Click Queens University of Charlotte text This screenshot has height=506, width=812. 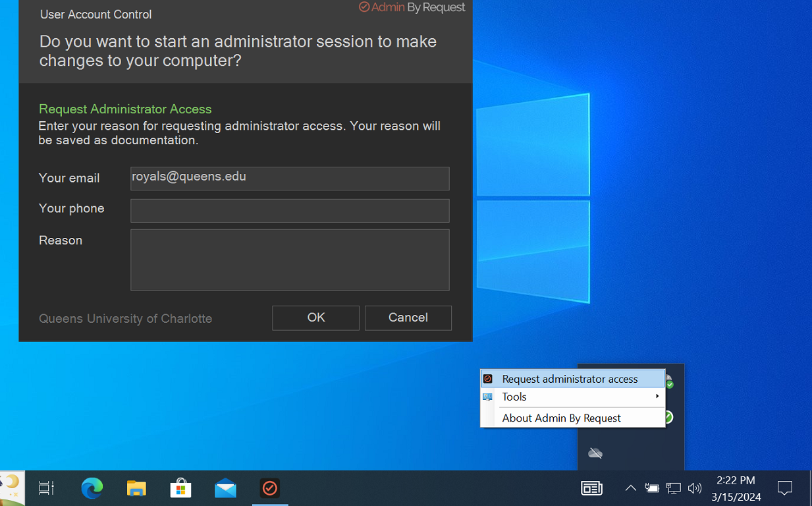[x=125, y=319]
